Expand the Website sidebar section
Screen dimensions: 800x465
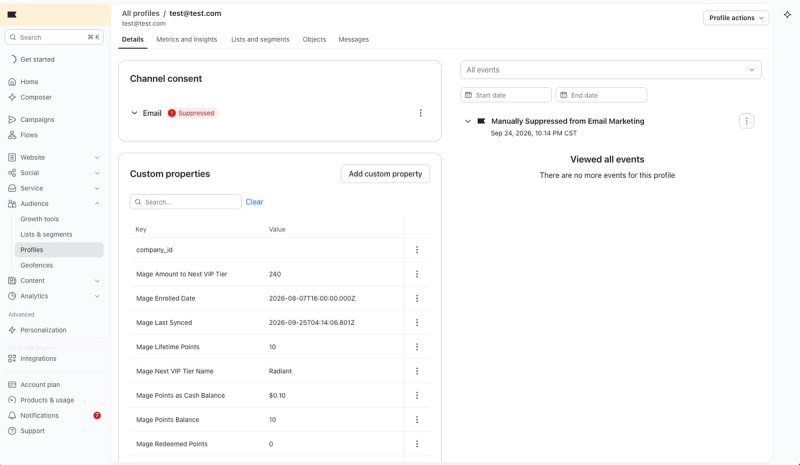[x=97, y=157]
